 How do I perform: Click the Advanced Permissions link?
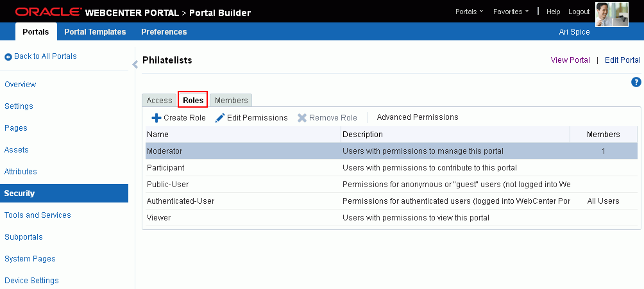418,117
